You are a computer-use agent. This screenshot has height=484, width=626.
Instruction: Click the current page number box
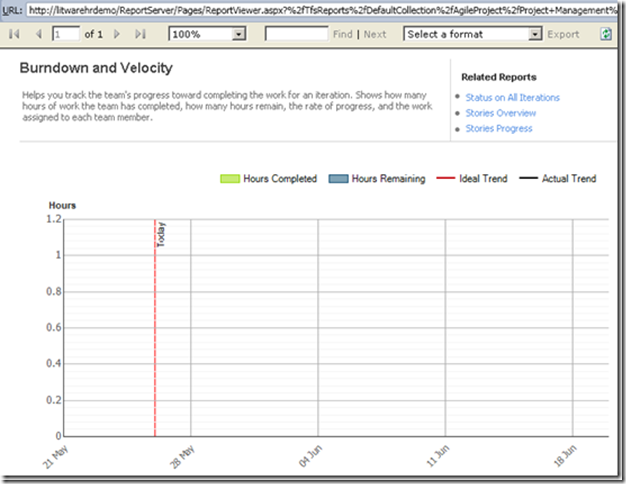coord(65,34)
